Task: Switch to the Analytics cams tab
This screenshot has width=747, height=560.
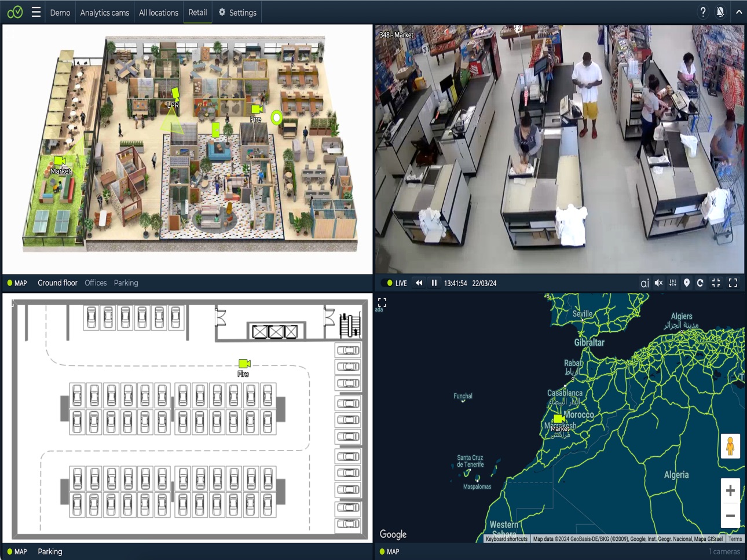Action: [x=104, y=12]
